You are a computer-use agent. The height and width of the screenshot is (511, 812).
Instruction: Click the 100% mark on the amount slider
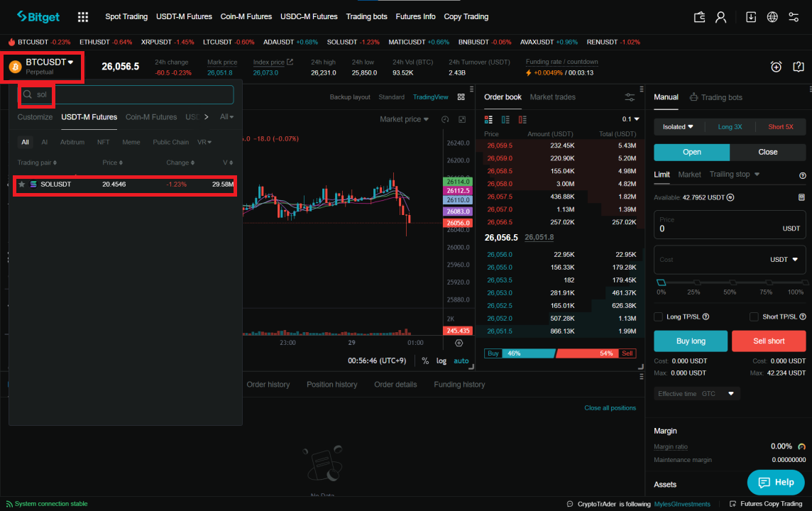(803, 282)
